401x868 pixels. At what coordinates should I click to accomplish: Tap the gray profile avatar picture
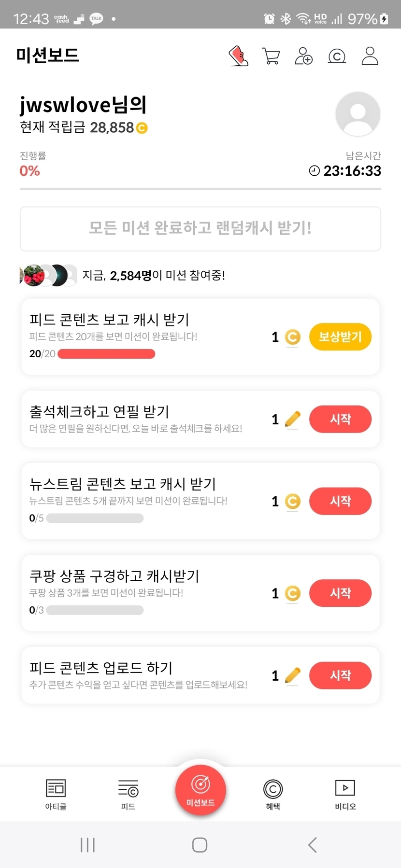pos(358,114)
